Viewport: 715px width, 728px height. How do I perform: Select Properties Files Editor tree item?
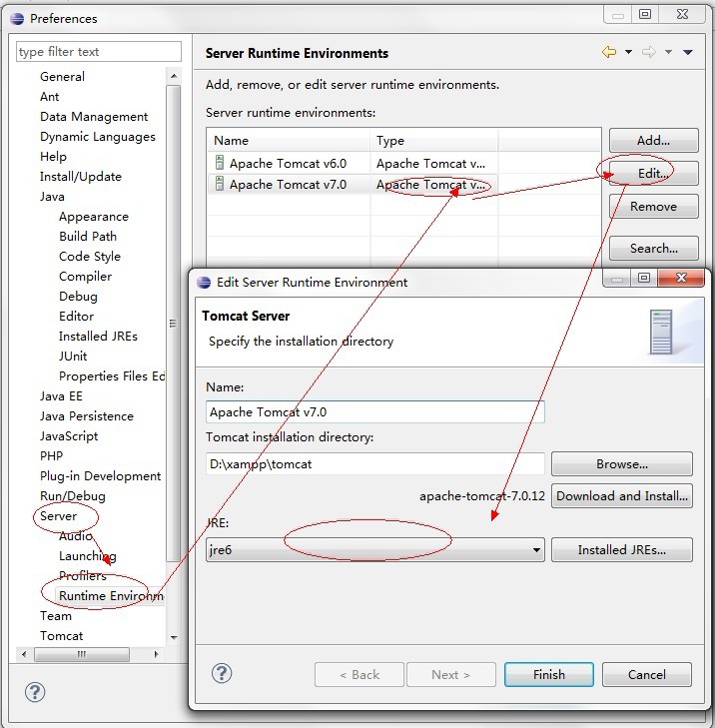pyautogui.click(x=112, y=376)
